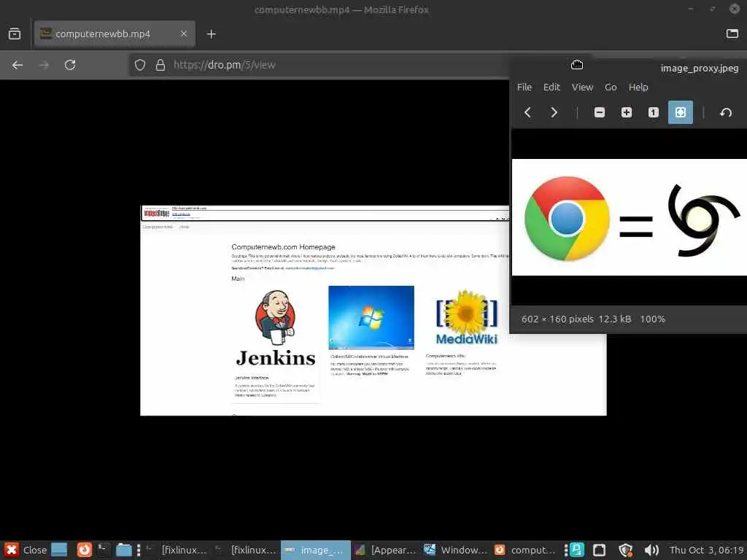Viewport: 747px width, 560px height.
Task: Select the computernewbb.mp4 Firefox tab
Action: pos(115,34)
